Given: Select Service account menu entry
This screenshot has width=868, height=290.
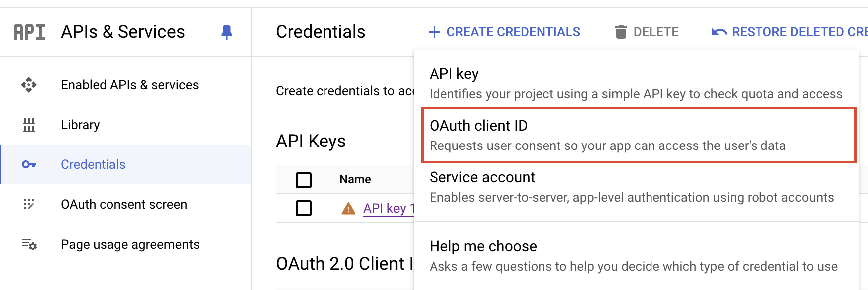Looking at the screenshot, I should pos(636,187).
